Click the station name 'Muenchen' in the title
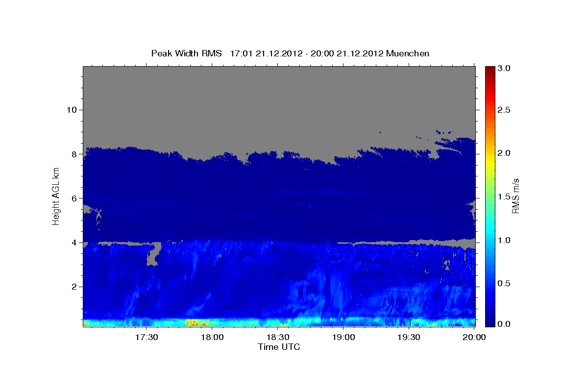Viewport: 588px width, 392px height. tap(408, 53)
